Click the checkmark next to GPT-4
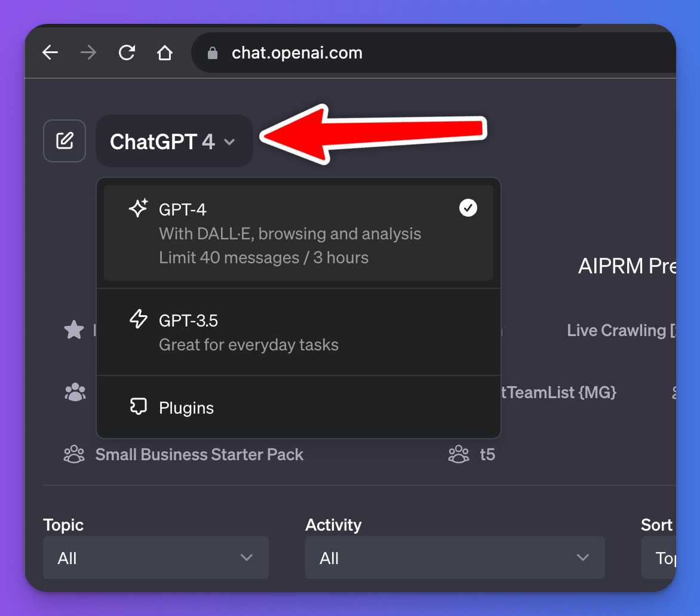The image size is (700, 616). 468,208
